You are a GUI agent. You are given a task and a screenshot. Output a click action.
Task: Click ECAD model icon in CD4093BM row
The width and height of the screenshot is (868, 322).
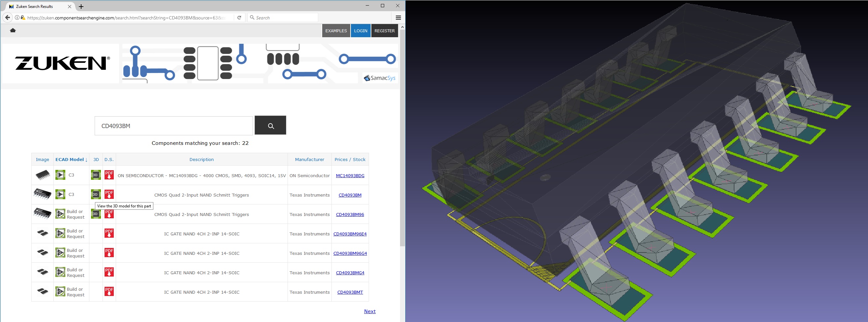[x=60, y=195]
